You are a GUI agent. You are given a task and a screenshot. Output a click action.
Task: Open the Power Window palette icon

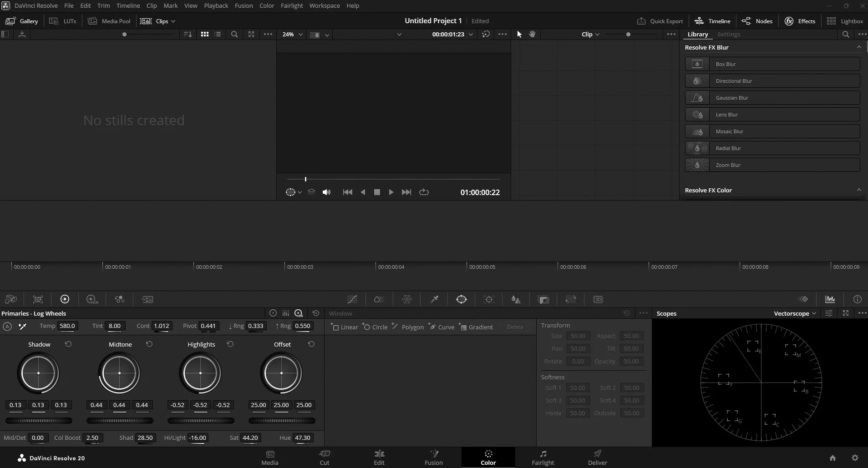(462, 299)
